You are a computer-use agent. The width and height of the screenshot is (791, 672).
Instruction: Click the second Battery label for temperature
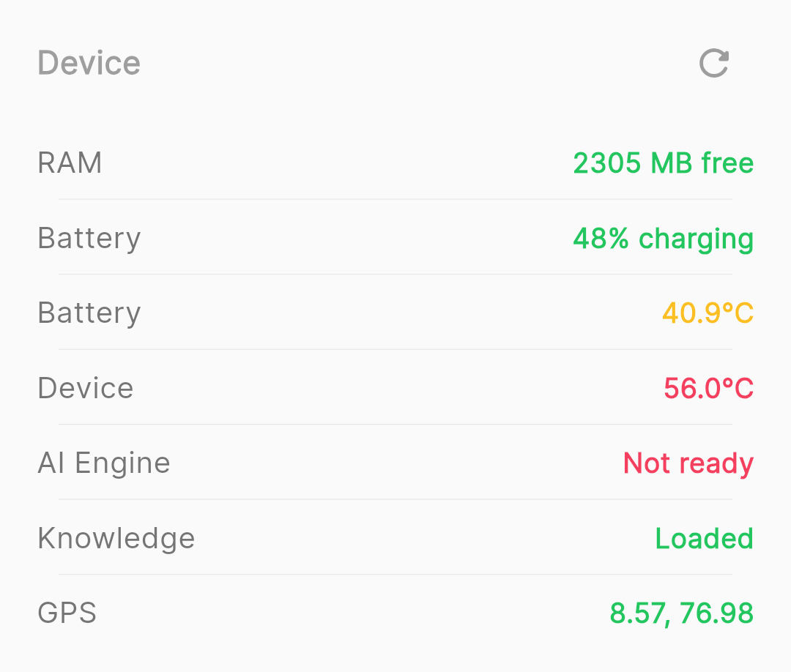tap(89, 313)
